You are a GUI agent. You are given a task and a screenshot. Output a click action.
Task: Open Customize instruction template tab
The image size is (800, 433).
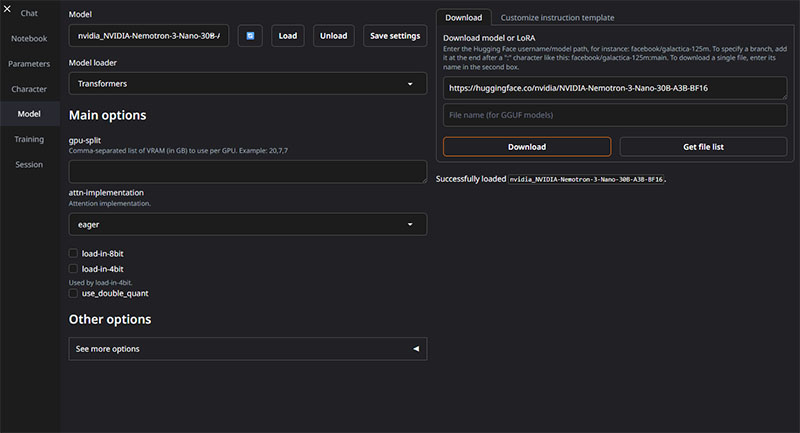click(557, 17)
